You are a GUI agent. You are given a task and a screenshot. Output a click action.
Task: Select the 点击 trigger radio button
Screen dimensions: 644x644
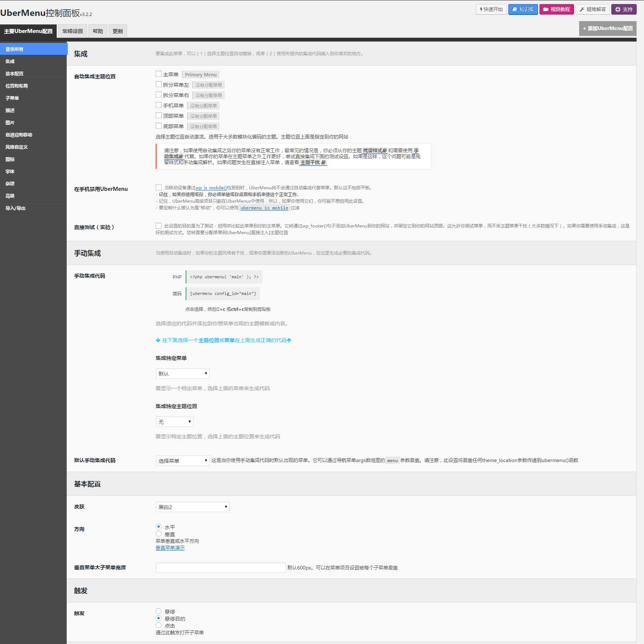coord(159,625)
